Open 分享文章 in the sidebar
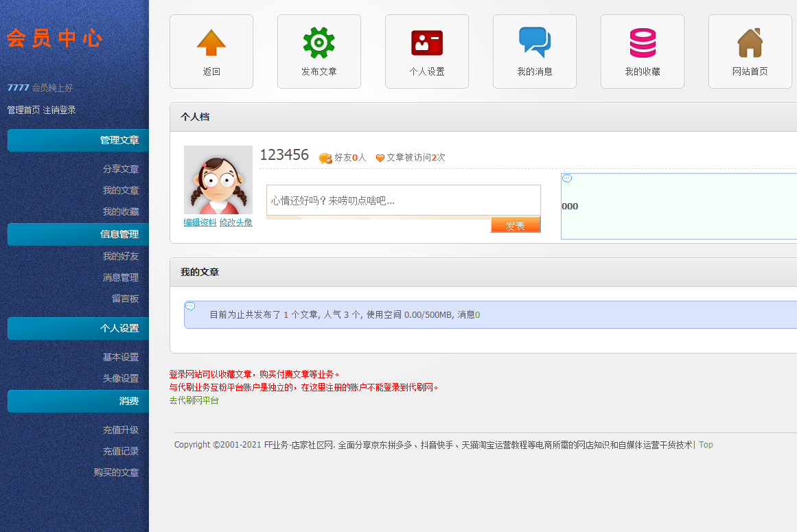This screenshot has height=532, width=797. (x=121, y=169)
